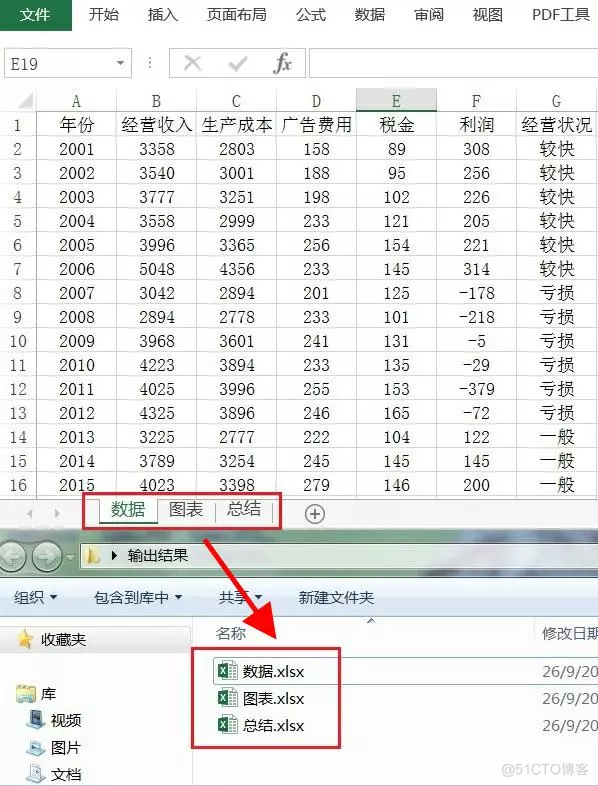The height and width of the screenshot is (786, 598).
Task: Switch to the 公式 ribbon tab
Action: (x=311, y=15)
